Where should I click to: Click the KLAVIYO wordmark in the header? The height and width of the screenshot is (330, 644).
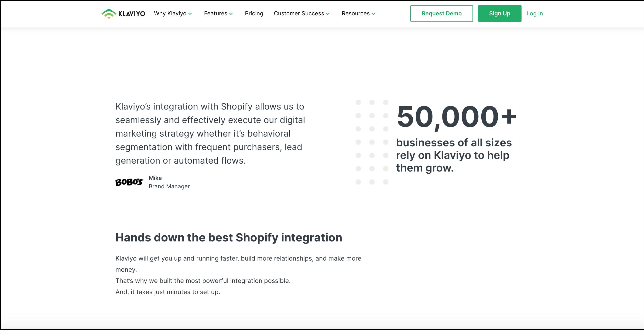click(132, 14)
